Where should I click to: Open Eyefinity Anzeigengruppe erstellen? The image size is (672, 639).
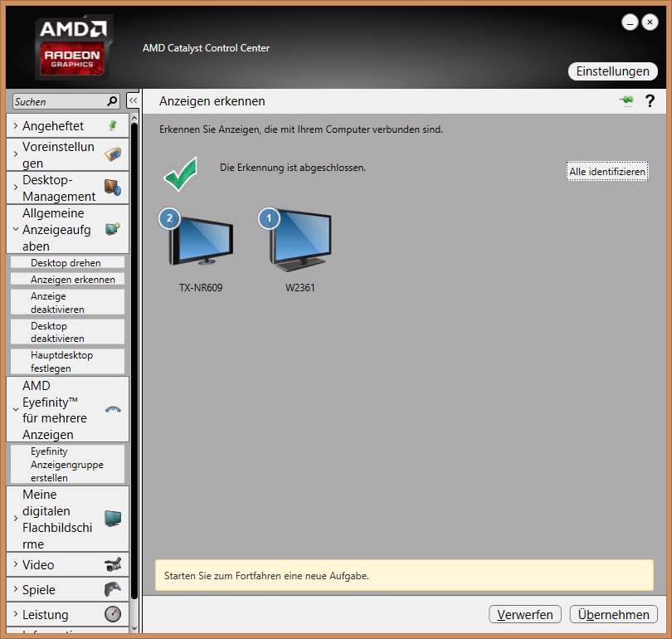(x=68, y=464)
